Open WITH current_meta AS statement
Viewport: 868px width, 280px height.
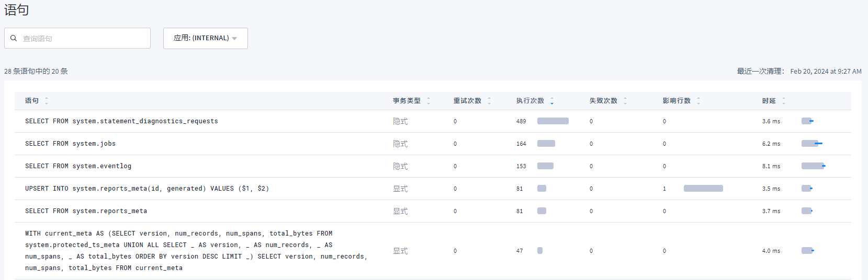(x=196, y=251)
